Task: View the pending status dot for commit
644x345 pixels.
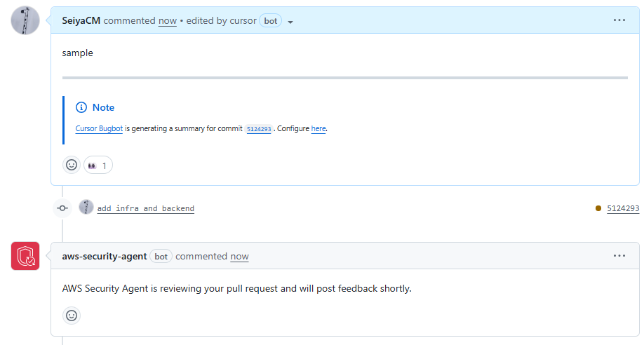Action: pyautogui.click(x=598, y=208)
